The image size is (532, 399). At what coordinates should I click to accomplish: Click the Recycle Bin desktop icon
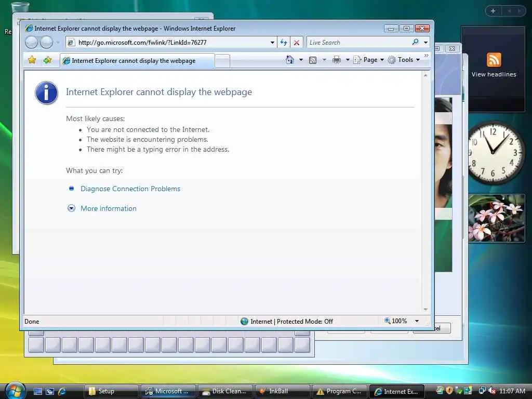click(x=20, y=6)
